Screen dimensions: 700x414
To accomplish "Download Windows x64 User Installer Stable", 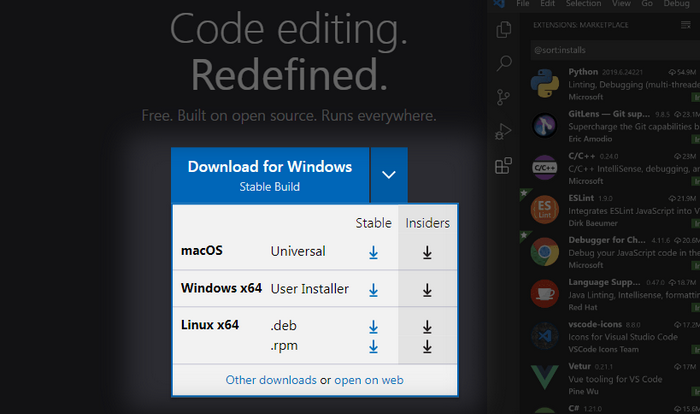I will (373, 290).
